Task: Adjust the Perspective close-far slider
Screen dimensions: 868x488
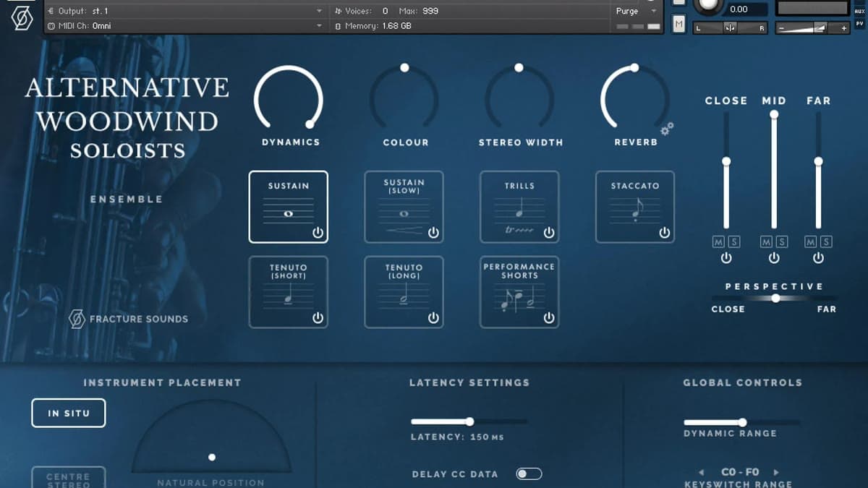Action: [x=775, y=298]
